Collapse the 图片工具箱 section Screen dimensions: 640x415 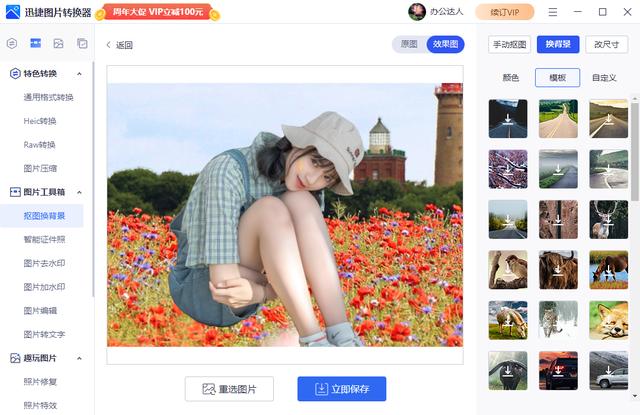79,192
